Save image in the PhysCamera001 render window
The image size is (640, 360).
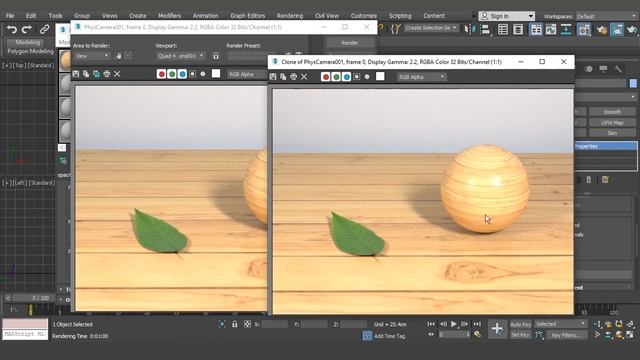click(x=76, y=74)
